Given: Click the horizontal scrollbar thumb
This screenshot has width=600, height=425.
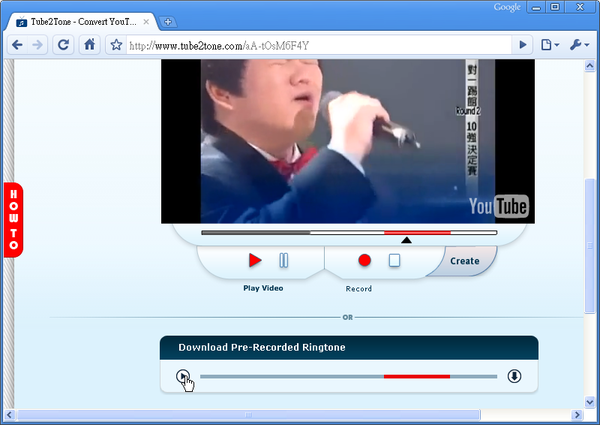Looking at the screenshot, I should 249,415.
